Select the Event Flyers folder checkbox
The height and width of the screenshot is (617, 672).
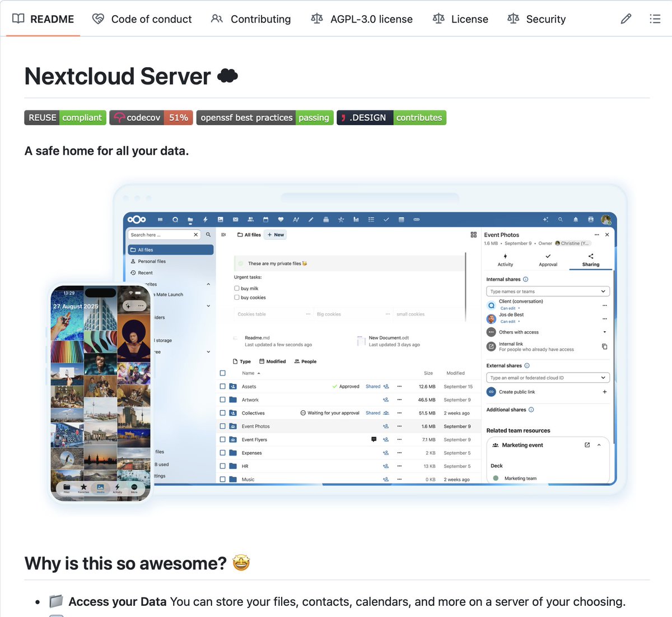(223, 440)
